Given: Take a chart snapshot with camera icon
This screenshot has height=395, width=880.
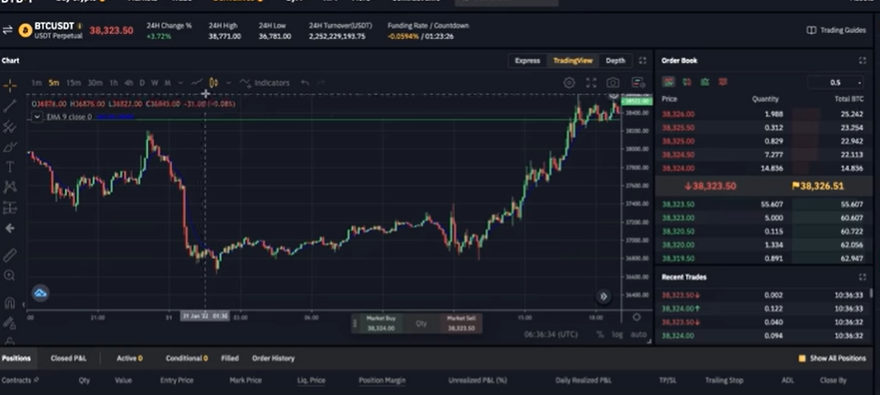Looking at the screenshot, I should point(613,83).
